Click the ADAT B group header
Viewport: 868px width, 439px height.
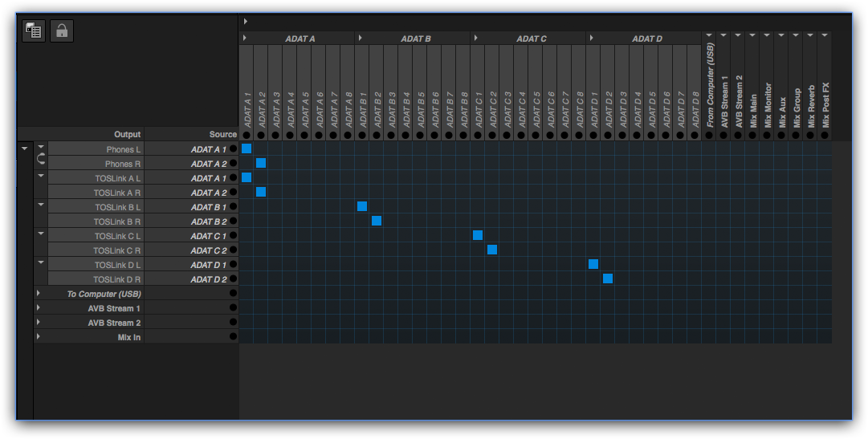click(416, 39)
